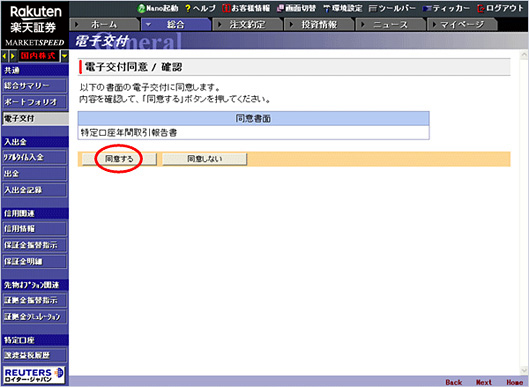Open お客様情報 in the top bar
Viewport: 529px width, 387px height.
coord(246,8)
